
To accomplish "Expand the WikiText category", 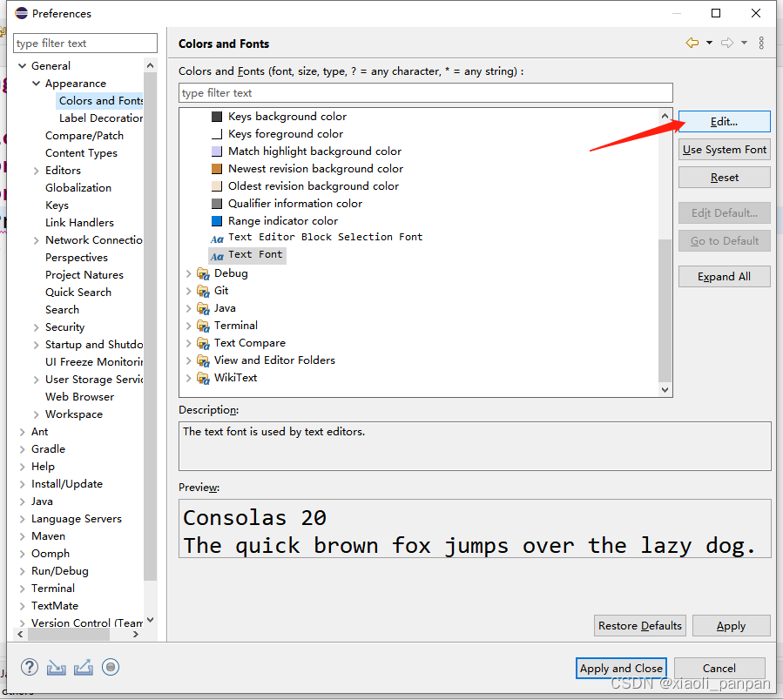I will (188, 378).
